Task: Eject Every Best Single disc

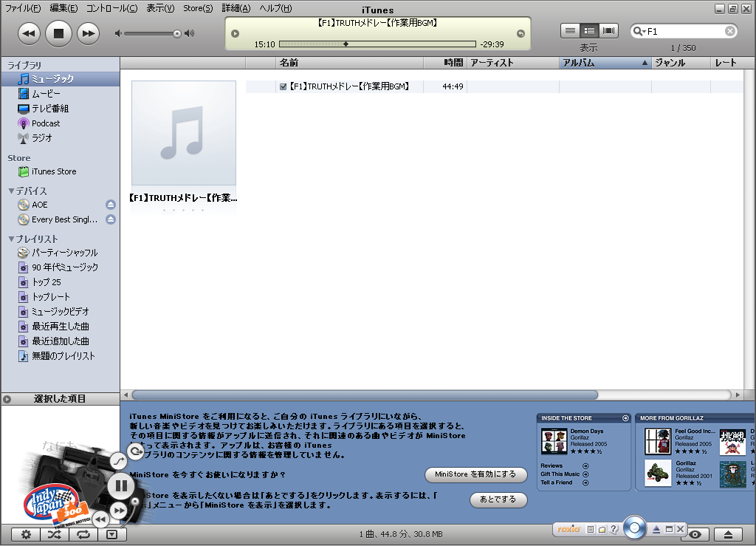Action: 111,219
